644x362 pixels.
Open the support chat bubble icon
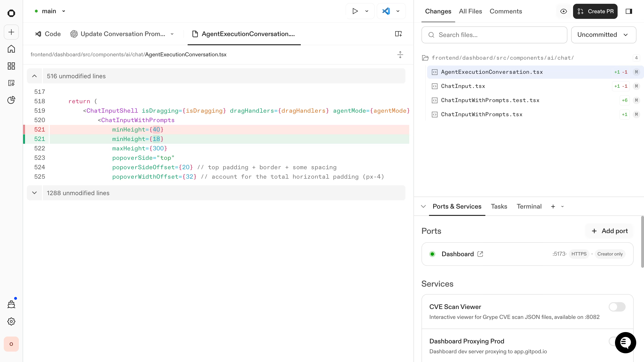[626, 342]
